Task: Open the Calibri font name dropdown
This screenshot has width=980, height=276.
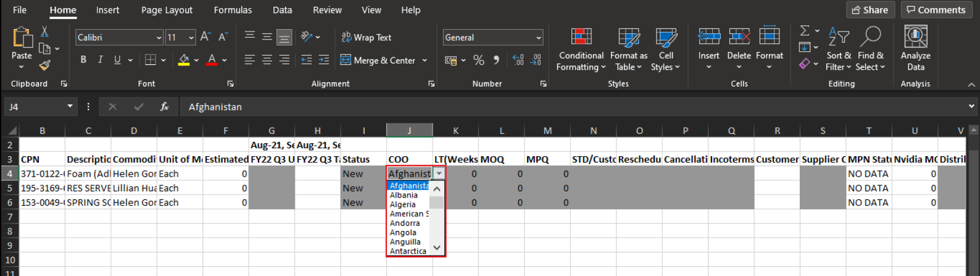Action: coord(159,38)
